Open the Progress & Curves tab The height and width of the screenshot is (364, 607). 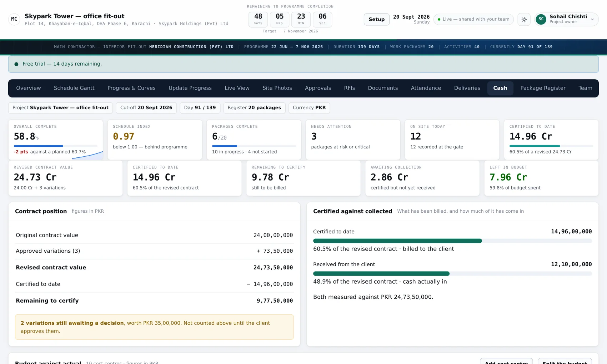(131, 88)
